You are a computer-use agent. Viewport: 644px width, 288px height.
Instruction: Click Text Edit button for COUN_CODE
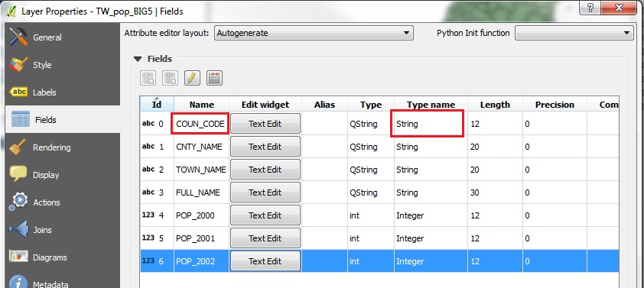click(265, 124)
